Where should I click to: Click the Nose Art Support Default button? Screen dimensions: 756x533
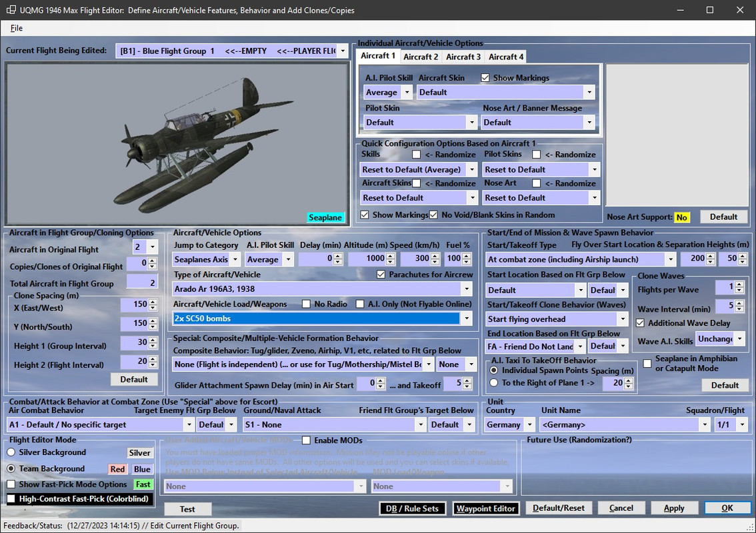tap(723, 217)
